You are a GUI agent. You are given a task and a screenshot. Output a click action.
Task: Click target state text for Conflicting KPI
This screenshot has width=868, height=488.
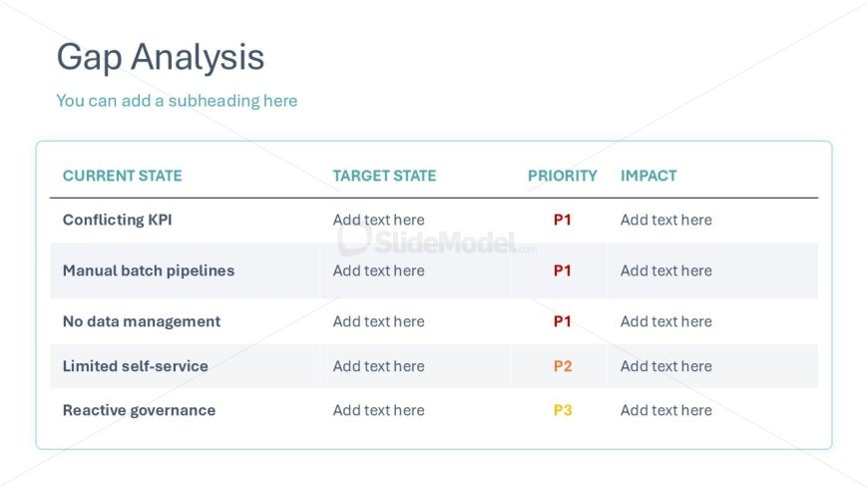point(379,220)
